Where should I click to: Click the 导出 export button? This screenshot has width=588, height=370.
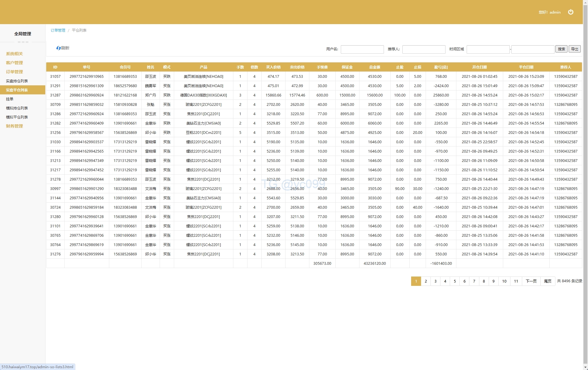point(574,49)
